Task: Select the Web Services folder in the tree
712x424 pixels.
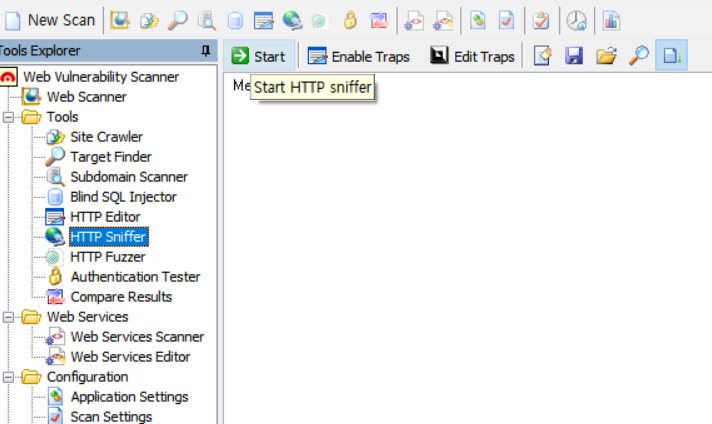Action: coord(88,316)
